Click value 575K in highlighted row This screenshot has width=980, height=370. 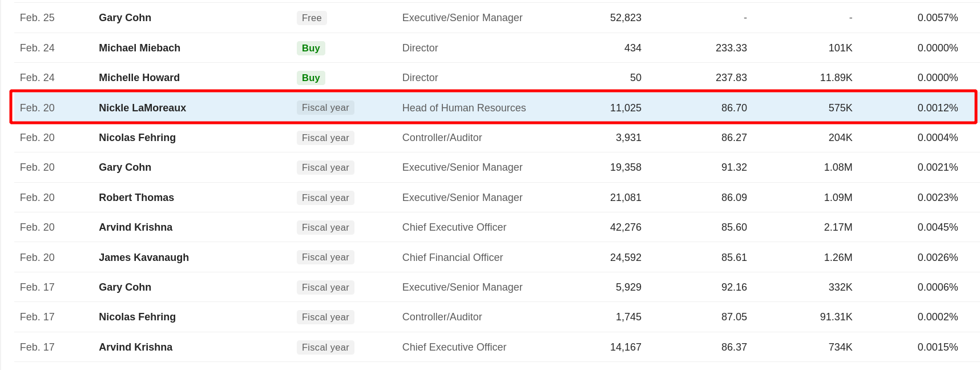click(x=840, y=108)
